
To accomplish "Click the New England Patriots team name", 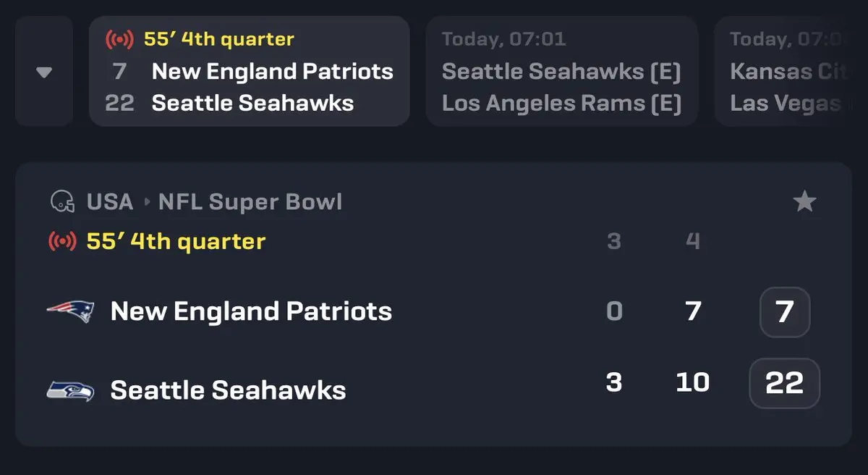I will [251, 311].
